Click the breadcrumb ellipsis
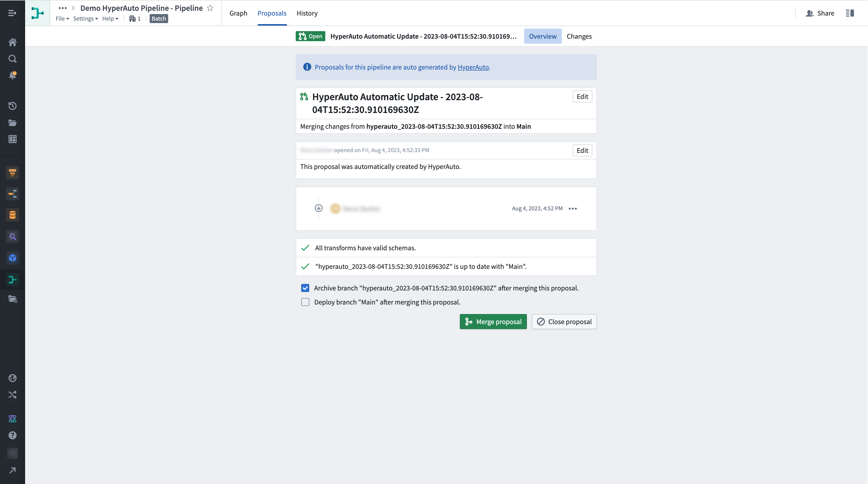The height and width of the screenshot is (484, 868). pyautogui.click(x=62, y=8)
